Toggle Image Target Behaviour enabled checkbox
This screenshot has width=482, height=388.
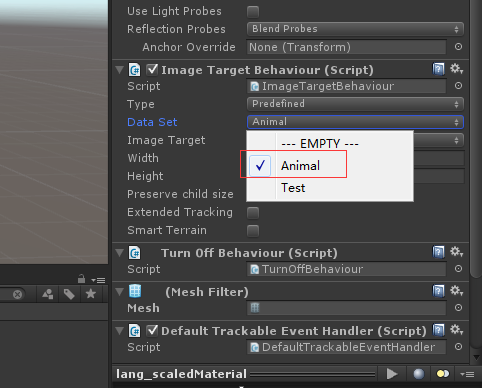(x=152, y=69)
